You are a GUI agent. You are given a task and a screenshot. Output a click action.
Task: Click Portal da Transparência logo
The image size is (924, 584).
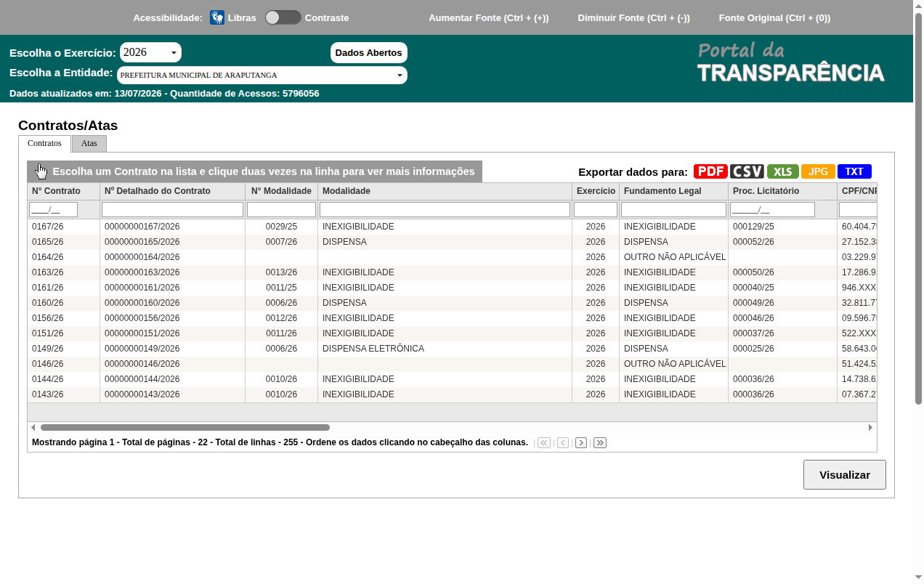(x=791, y=62)
